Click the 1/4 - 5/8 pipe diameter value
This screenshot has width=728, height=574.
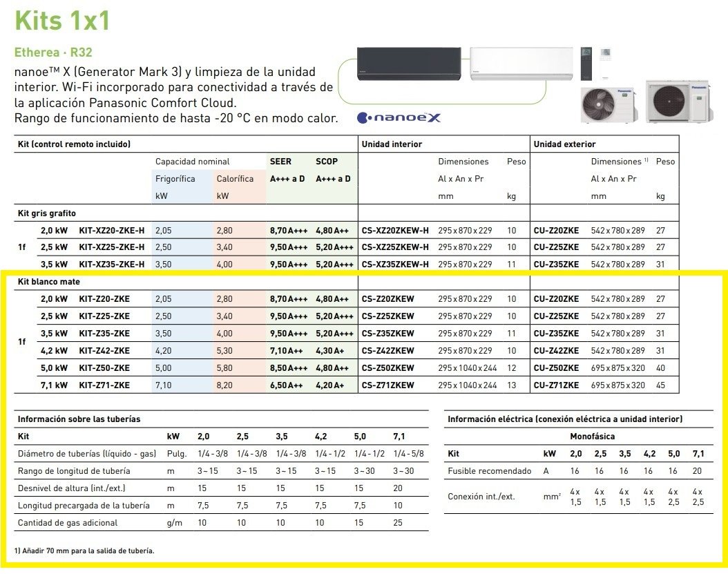(409, 454)
